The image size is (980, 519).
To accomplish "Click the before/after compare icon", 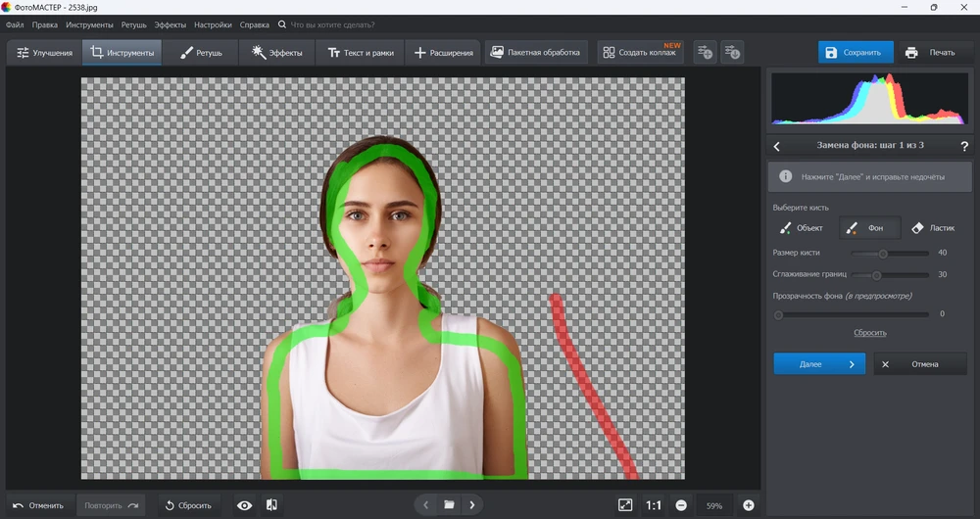I will click(271, 505).
